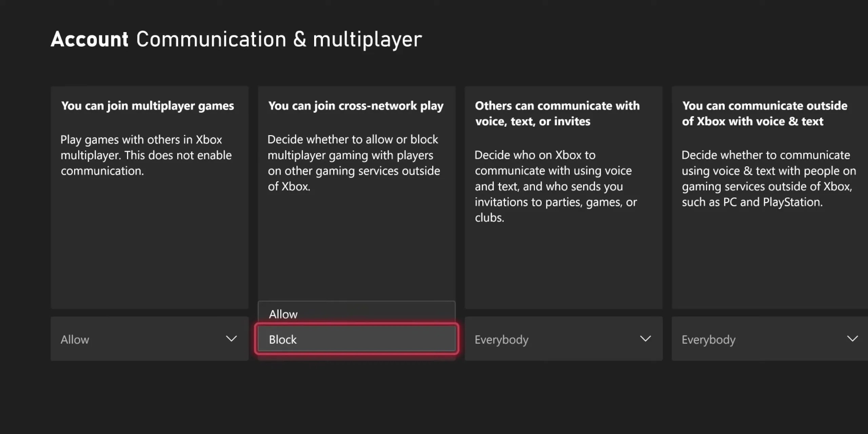Click the cross-network play description text
The width and height of the screenshot is (868, 434).
(353, 163)
